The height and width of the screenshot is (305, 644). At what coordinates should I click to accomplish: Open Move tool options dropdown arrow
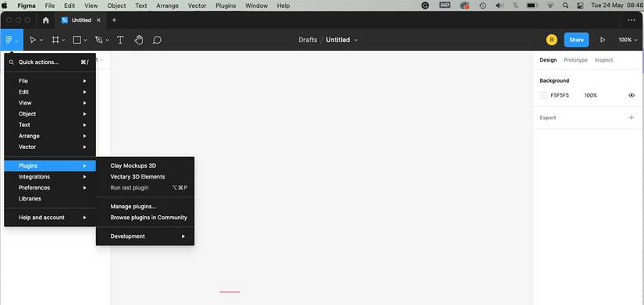pos(41,41)
